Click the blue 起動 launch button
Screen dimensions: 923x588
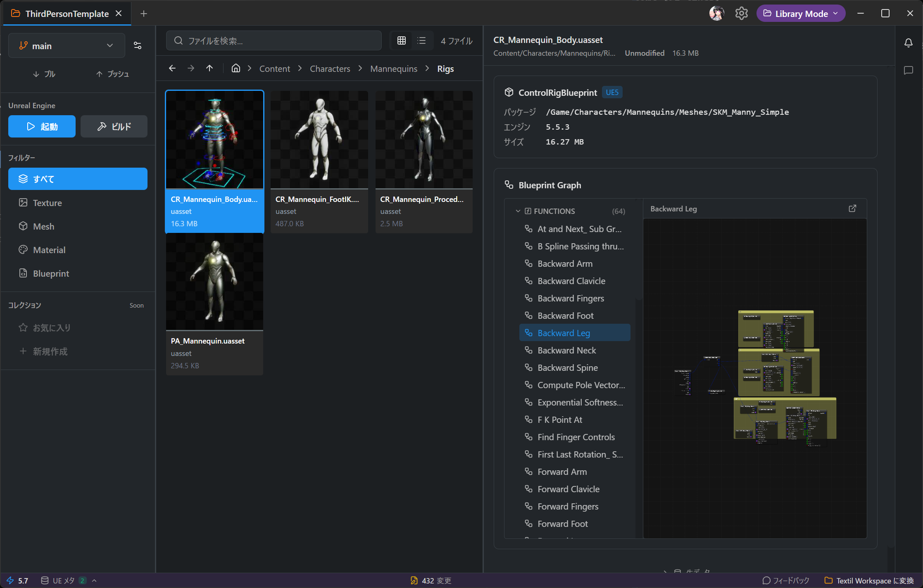coord(42,126)
